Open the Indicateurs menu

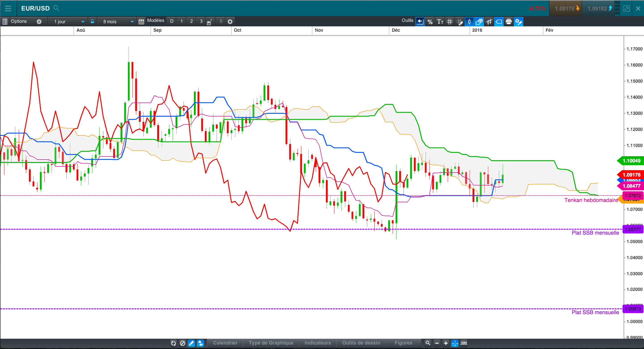click(318, 343)
